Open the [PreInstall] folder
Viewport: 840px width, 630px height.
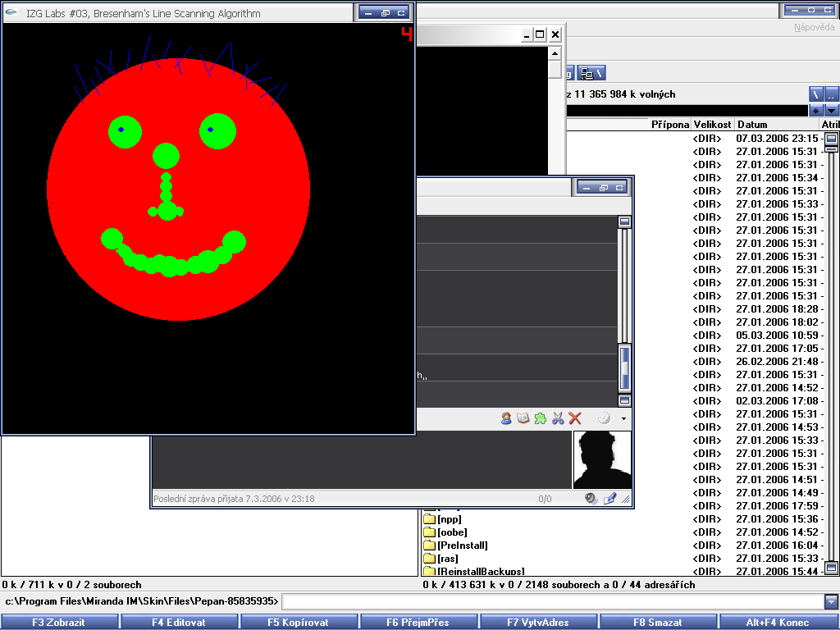click(x=462, y=546)
